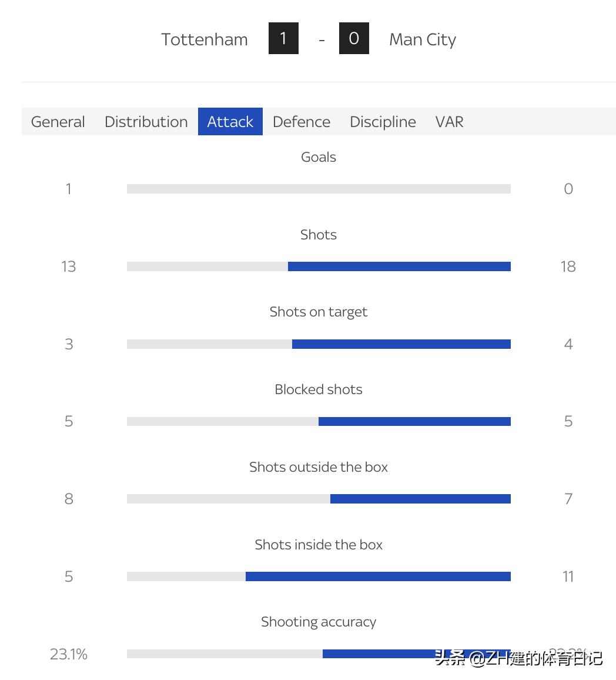Click the Goals stat bar
The height and width of the screenshot is (680, 616).
(319, 188)
